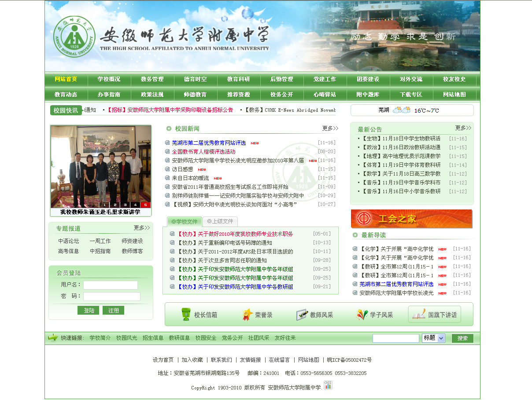Click the search text box beside 标题
The height and width of the screenshot is (400, 532).
pos(396,338)
